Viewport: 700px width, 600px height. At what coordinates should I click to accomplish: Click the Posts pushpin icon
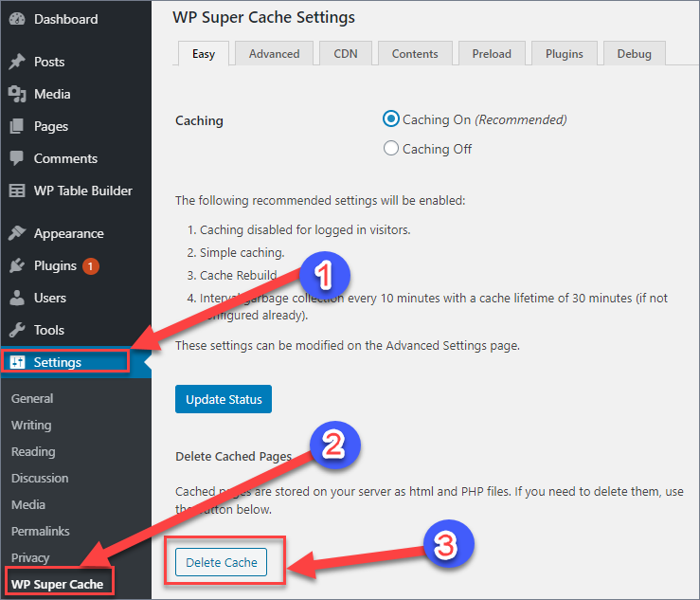click(17, 62)
